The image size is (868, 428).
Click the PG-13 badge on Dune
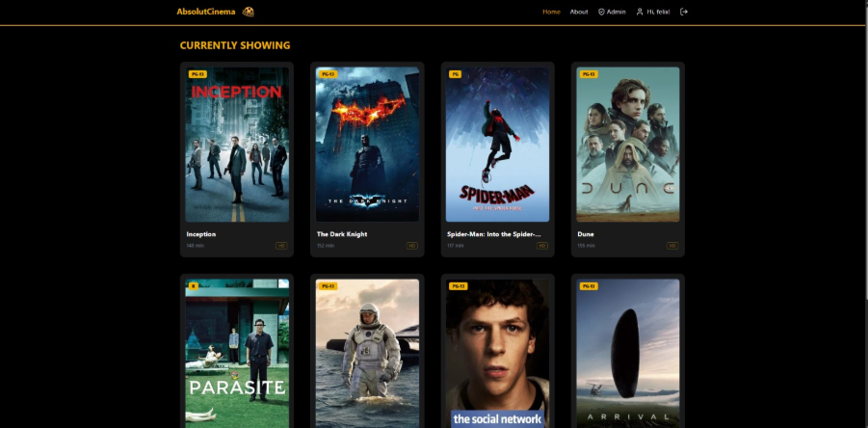click(x=589, y=74)
